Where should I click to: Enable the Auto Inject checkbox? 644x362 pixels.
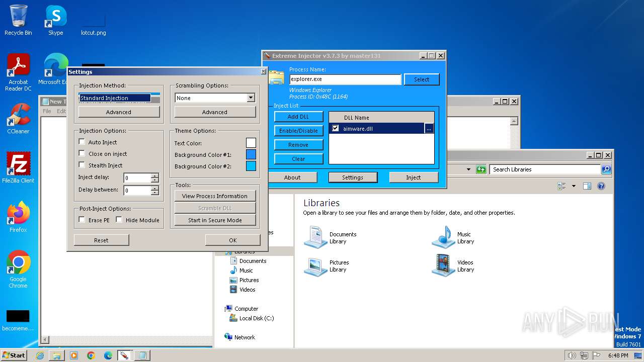pyautogui.click(x=82, y=142)
